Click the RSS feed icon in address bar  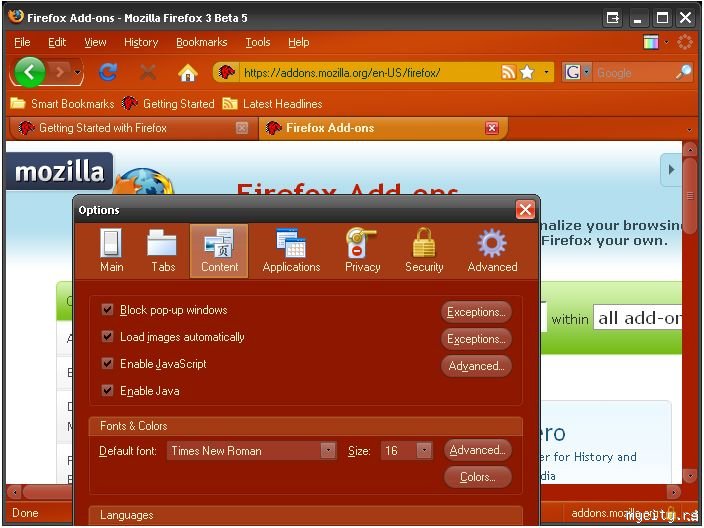pos(508,72)
